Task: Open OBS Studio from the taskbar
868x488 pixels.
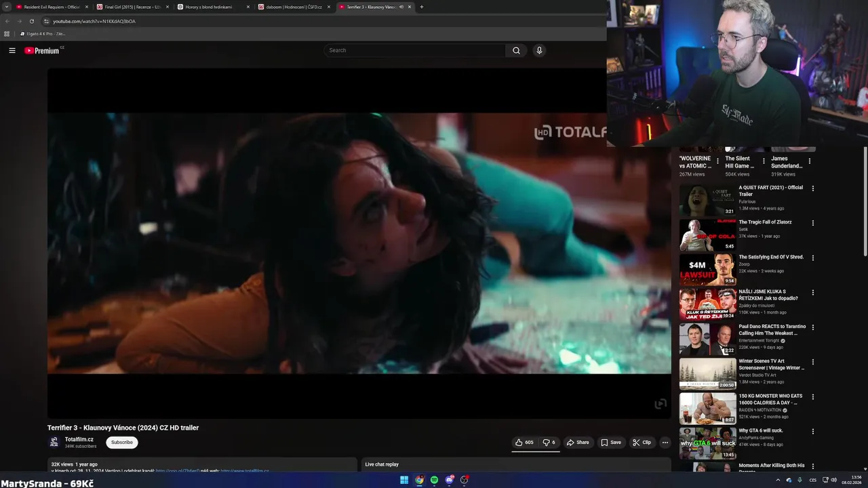Action: (x=464, y=480)
